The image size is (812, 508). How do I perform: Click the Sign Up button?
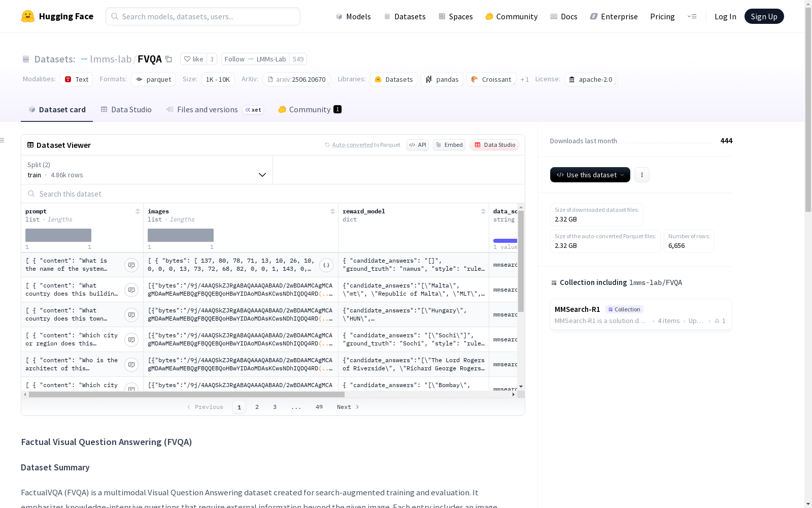[764, 16]
